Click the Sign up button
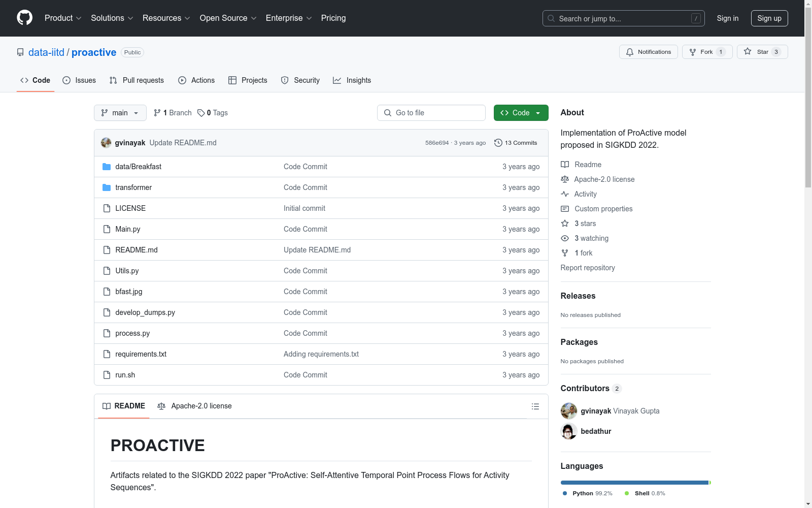The width and height of the screenshot is (812, 508). pos(769,18)
